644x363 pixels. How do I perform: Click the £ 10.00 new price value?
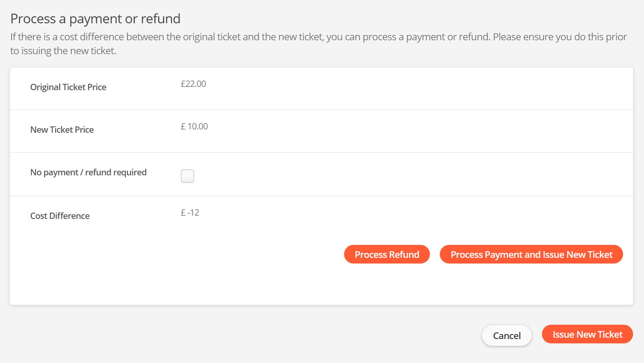coord(194,126)
